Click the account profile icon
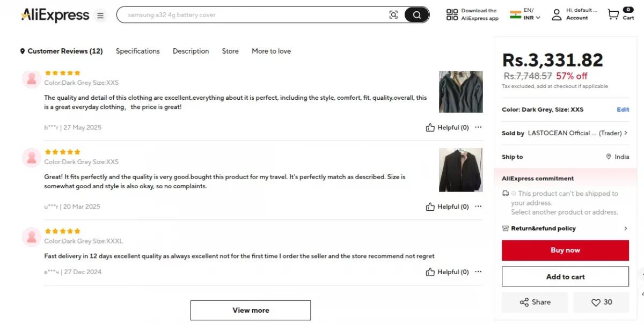 point(557,14)
